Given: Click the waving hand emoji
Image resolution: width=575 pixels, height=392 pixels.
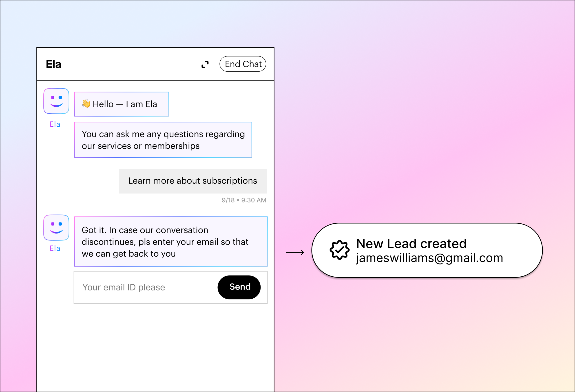Looking at the screenshot, I should pyautogui.click(x=86, y=104).
